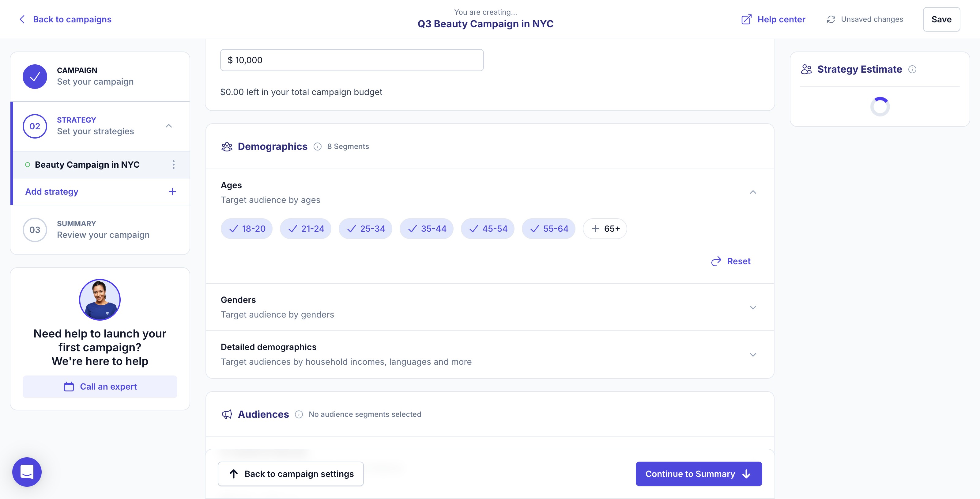
Task: Open the Strategy step Set your strategies
Action: click(100, 126)
